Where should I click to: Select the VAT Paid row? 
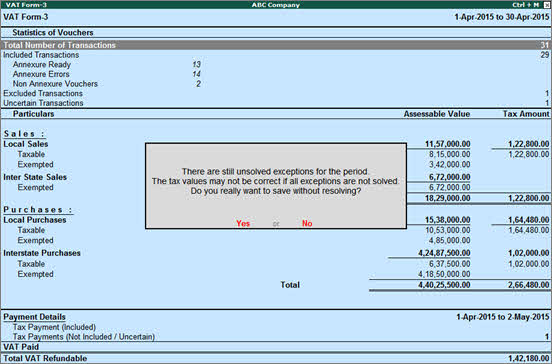(276, 347)
